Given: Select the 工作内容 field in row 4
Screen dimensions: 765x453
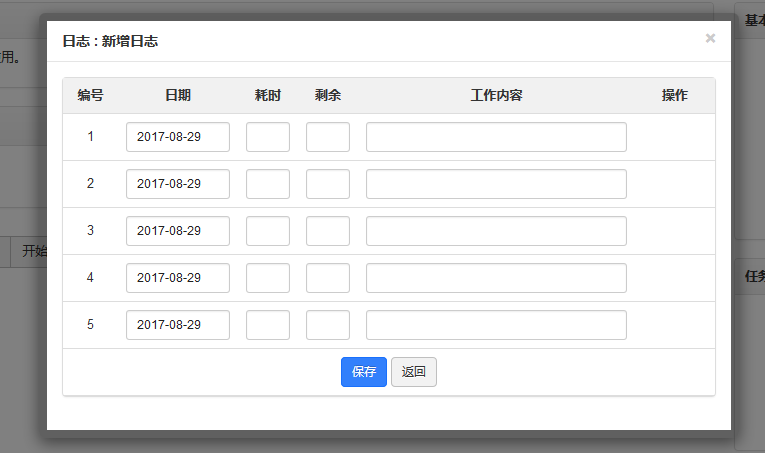Looking at the screenshot, I should click(497, 278).
